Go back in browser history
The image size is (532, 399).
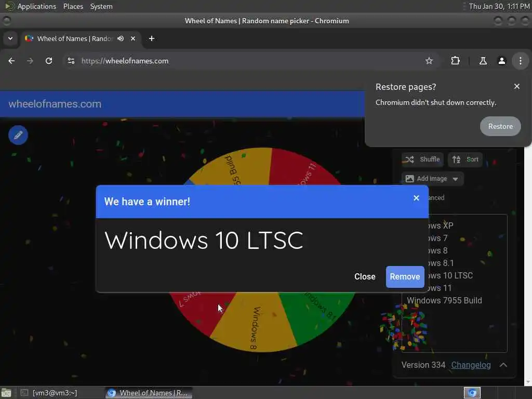click(x=11, y=61)
